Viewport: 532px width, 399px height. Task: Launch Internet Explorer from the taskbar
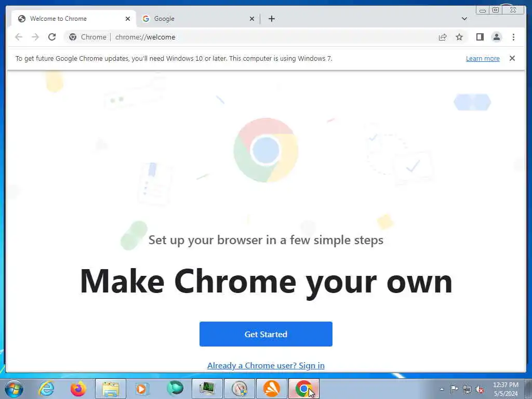[46, 389]
